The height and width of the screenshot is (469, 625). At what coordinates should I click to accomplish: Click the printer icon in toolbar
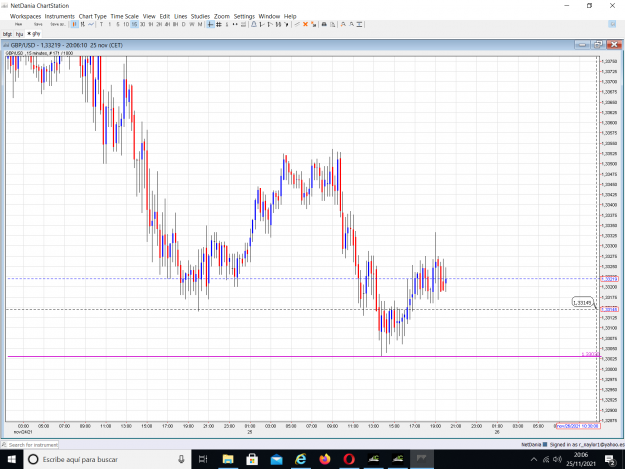pyautogui.click(x=324, y=24)
